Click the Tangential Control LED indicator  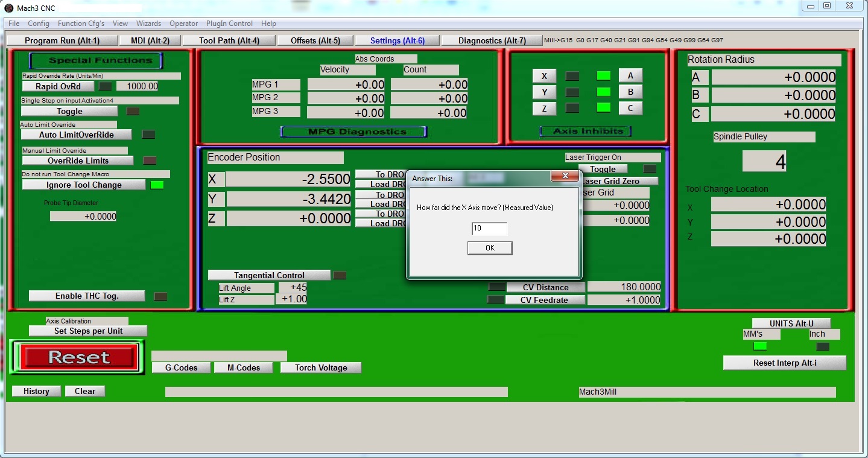340,275
